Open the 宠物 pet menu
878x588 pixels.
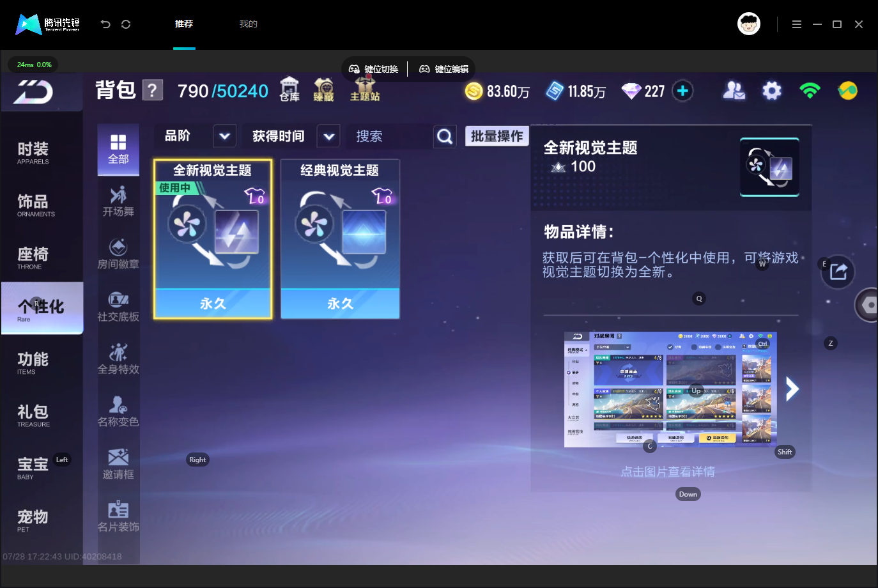click(42, 520)
